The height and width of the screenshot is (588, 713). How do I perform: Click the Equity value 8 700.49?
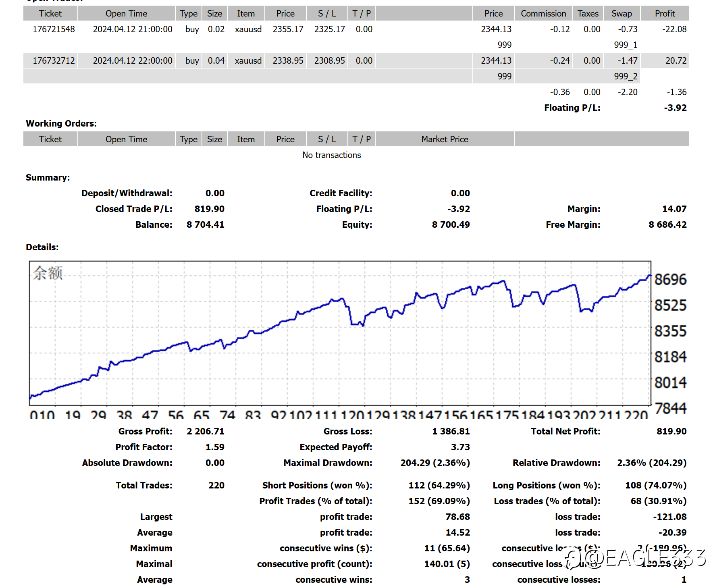(x=451, y=224)
